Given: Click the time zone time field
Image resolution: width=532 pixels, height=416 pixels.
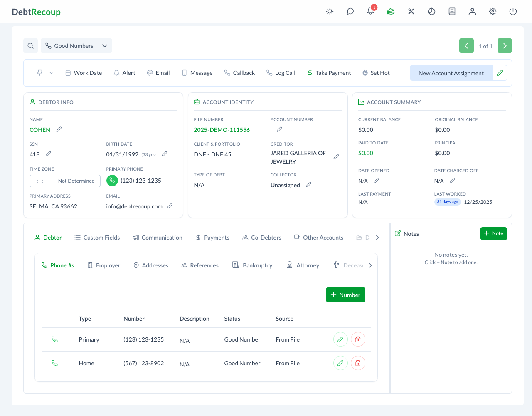Looking at the screenshot, I should 42,181.
